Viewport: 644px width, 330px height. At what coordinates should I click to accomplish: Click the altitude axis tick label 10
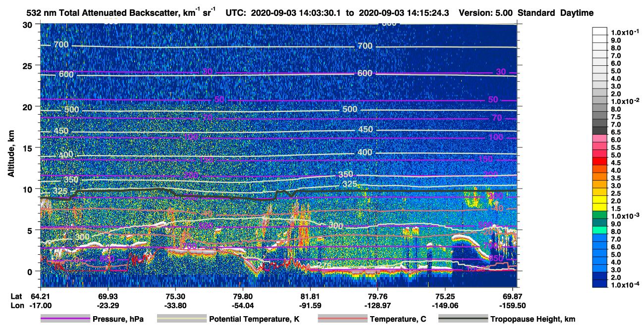point(28,189)
